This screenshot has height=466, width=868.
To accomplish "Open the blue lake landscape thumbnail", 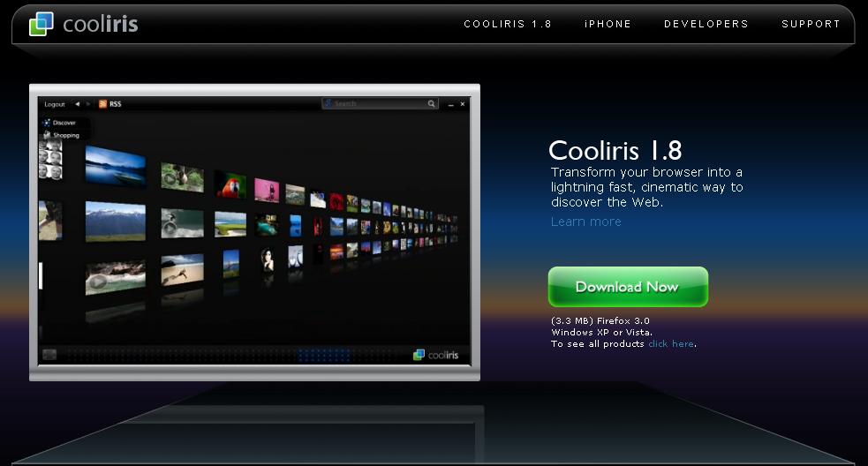I will tap(116, 166).
